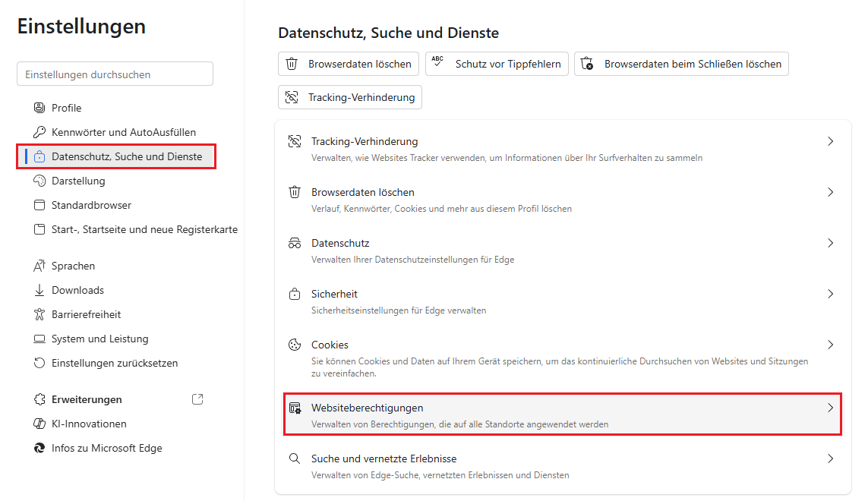Open the Sicherheit row chevron
The height and width of the screenshot is (501, 868).
830,294
